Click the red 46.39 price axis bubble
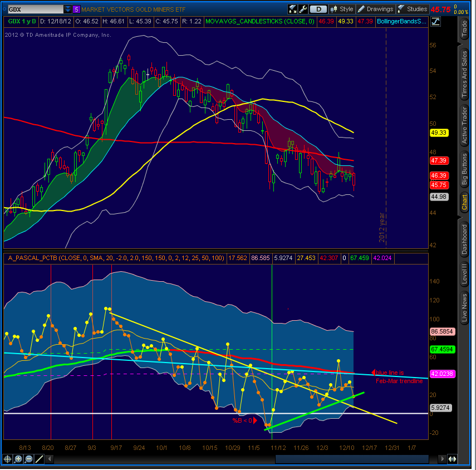476x470 pixels. 439,175
